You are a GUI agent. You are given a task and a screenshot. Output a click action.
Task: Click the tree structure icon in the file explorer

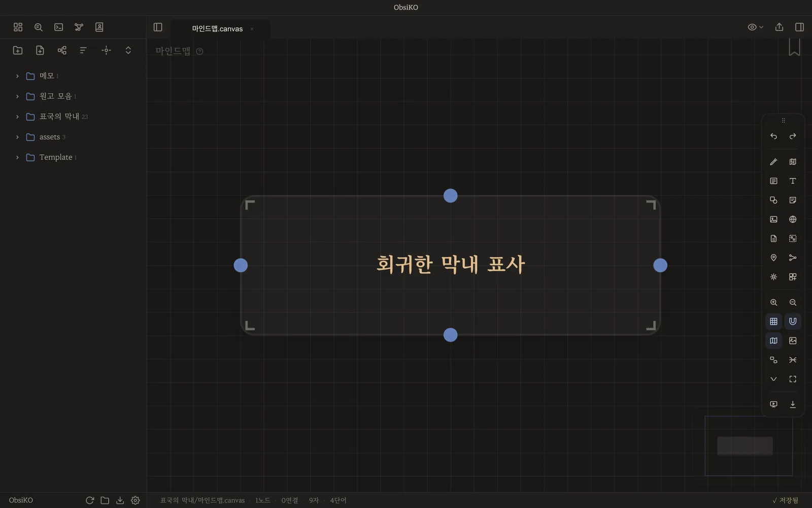[x=62, y=50]
